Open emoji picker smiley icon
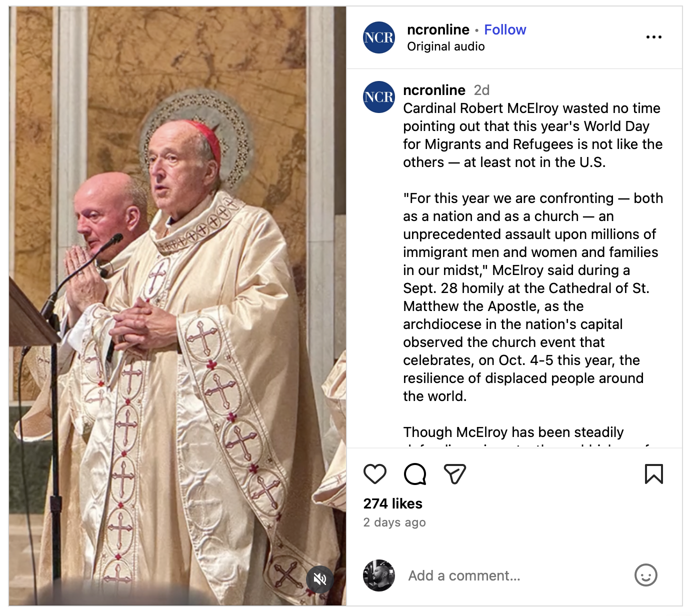The image size is (692, 616). click(646, 575)
